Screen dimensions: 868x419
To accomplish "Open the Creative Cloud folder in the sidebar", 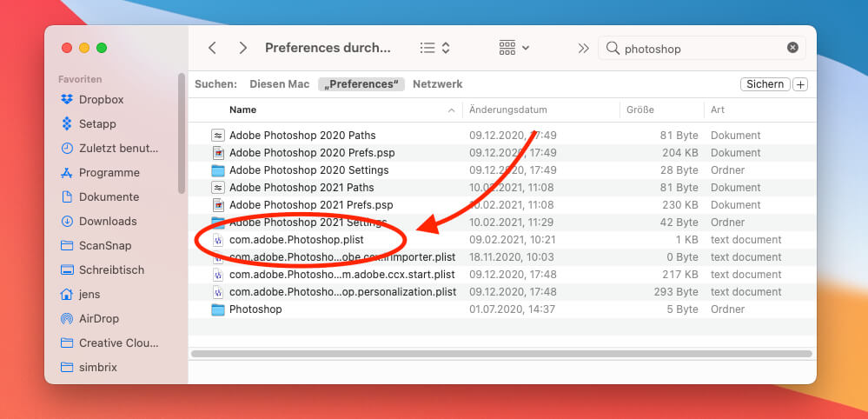I will 109,343.
